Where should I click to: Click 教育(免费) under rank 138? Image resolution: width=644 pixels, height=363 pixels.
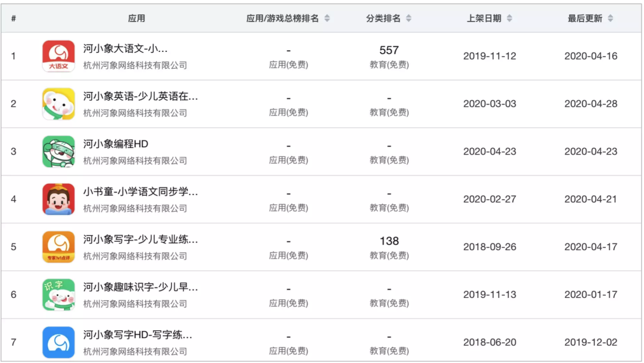click(x=389, y=256)
